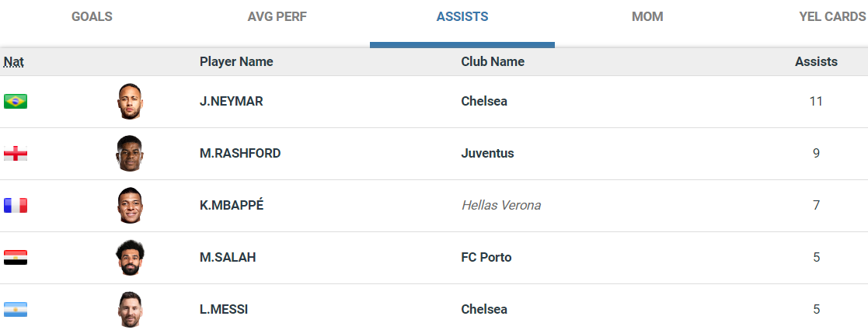Click the Egypt flag icon
Viewport: 868px width, 330px height.
[x=16, y=258]
